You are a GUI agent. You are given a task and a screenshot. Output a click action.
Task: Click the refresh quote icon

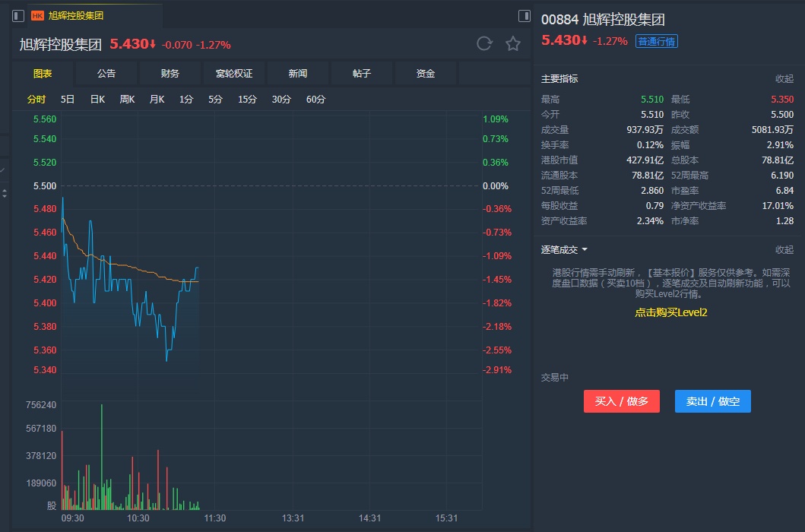[484, 43]
